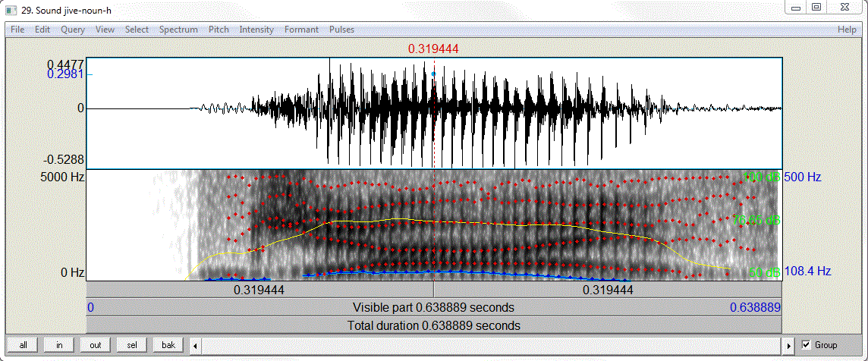Click the end time 0.638889 label

click(755, 307)
